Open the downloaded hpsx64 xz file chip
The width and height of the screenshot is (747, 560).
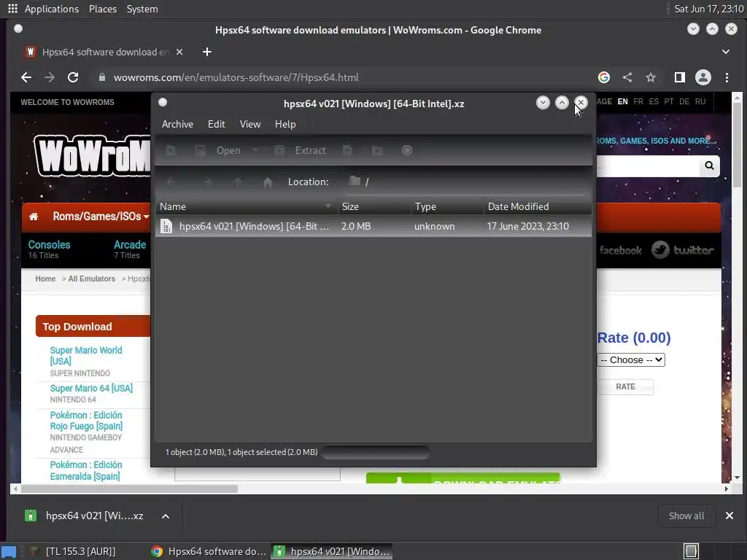(x=84, y=516)
